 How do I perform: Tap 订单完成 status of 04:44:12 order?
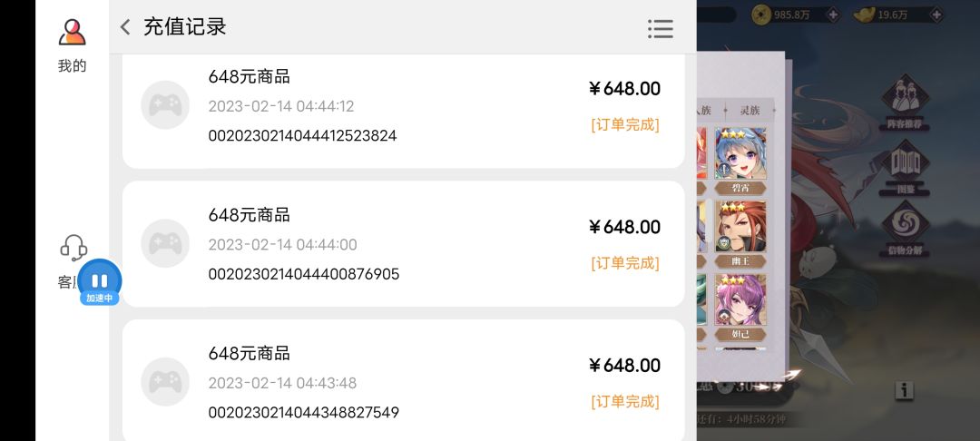coord(625,124)
